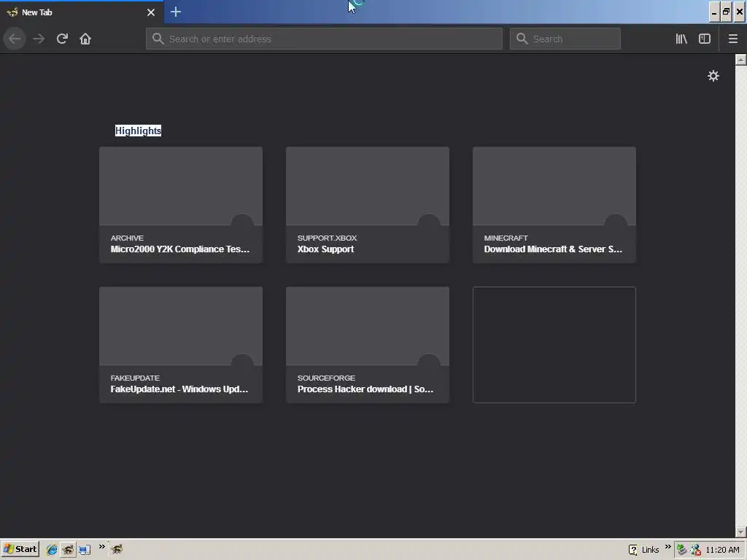Restore down the browser window

tap(726, 12)
